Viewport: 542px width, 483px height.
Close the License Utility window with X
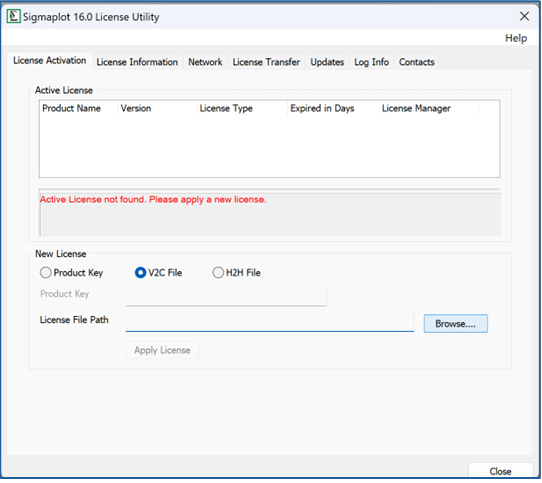524,16
